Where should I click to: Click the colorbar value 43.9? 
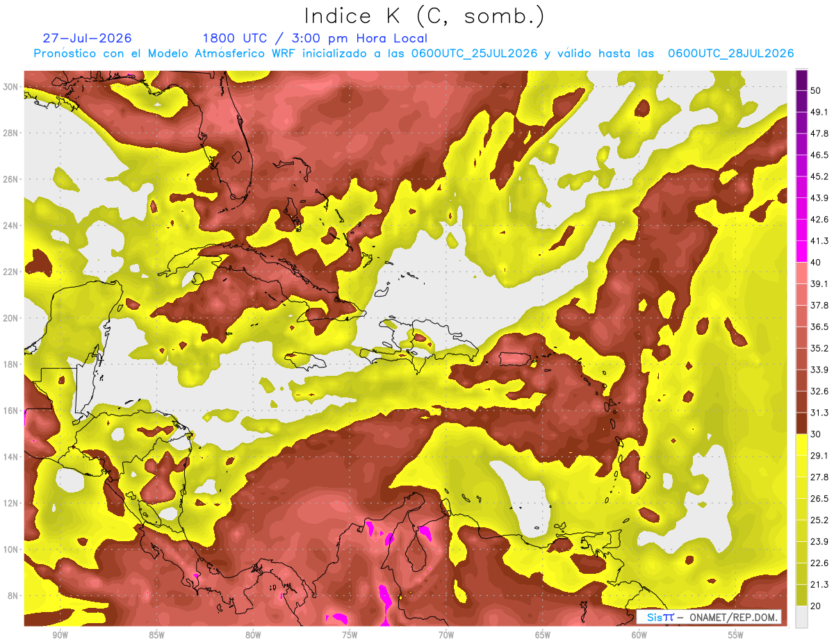819,198
